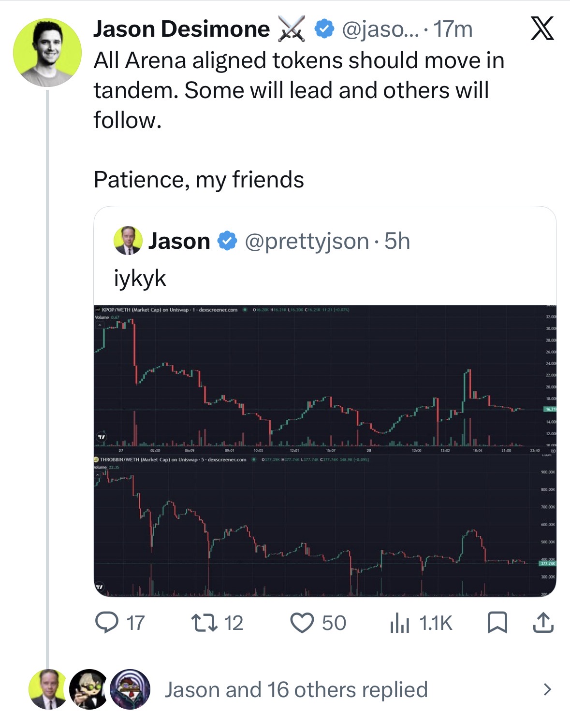The height and width of the screenshot is (728, 570).
Task: Open Jason Desimone's profile picture
Action: click(x=47, y=53)
